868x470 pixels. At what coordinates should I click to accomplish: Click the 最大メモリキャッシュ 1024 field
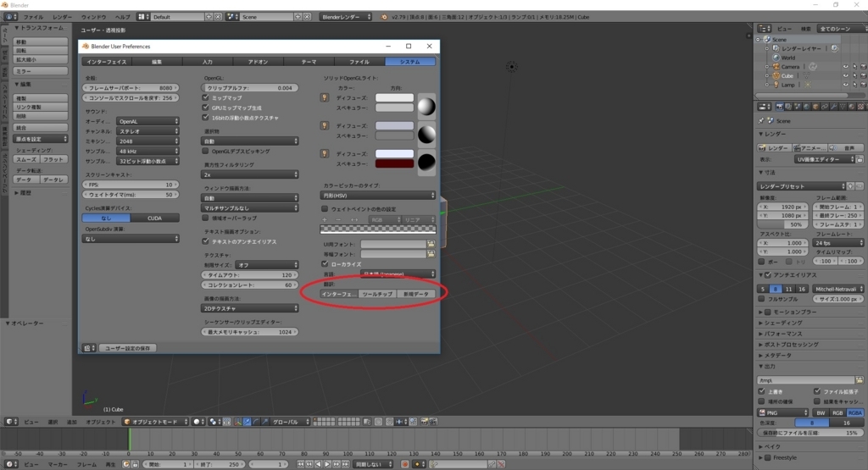point(250,332)
